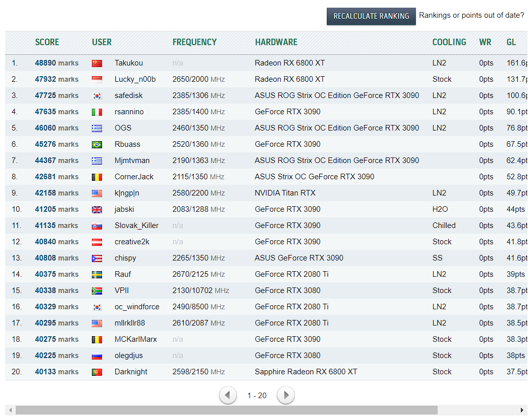The image size is (531, 420).
Task: Click cooling value SS
Action: (437, 258)
